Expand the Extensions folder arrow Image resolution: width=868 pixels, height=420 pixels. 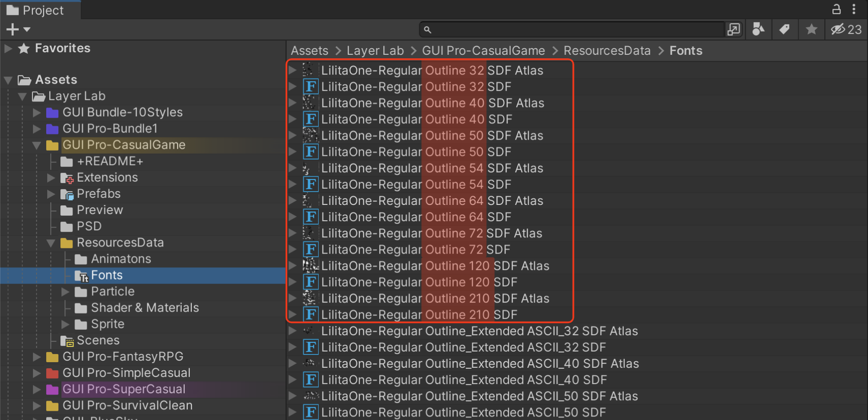[51, 178]
